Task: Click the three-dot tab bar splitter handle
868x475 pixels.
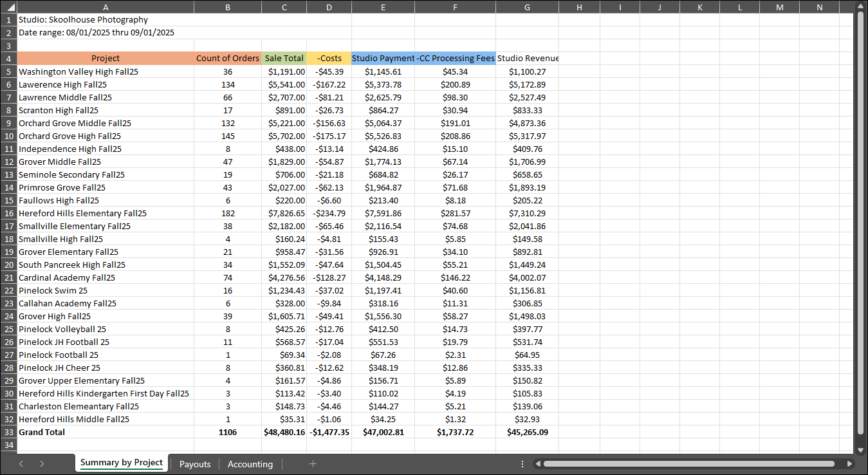Action: [x=522, y=463]
